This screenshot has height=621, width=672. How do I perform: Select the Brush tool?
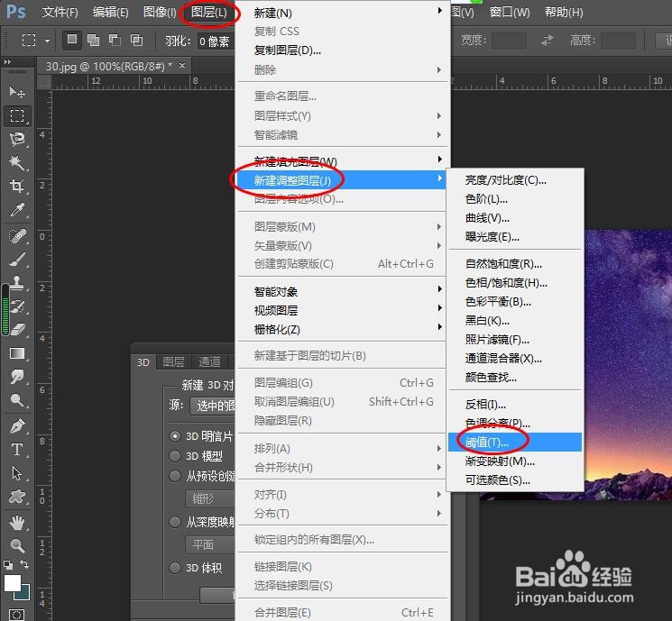17,259
